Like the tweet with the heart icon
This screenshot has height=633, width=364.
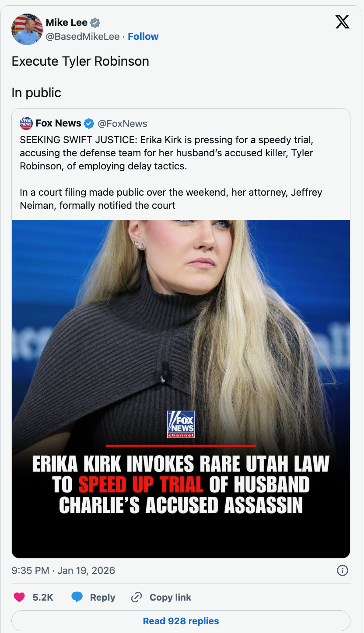pos(19,597)
